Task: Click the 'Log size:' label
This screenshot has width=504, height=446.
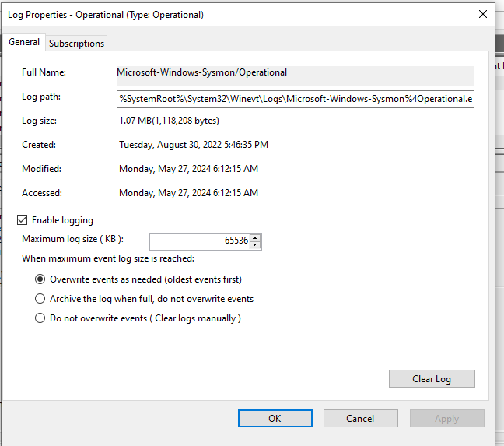Action: pyautogui.click(x=39, y=121)
